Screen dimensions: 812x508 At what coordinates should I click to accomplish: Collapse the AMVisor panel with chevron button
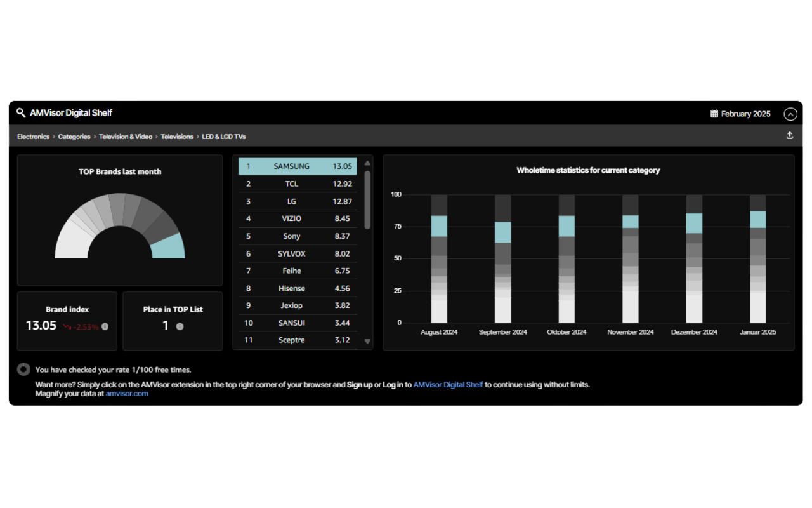[790, 114]
